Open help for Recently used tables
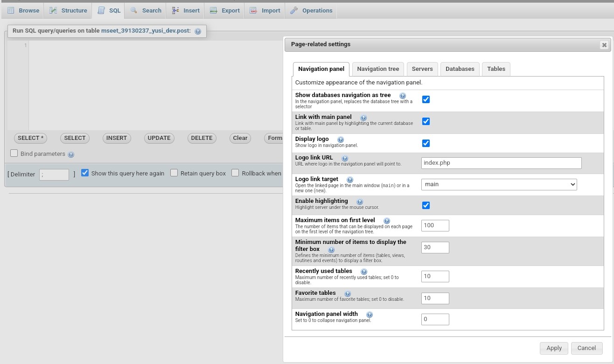 click(x=364, y=272)
